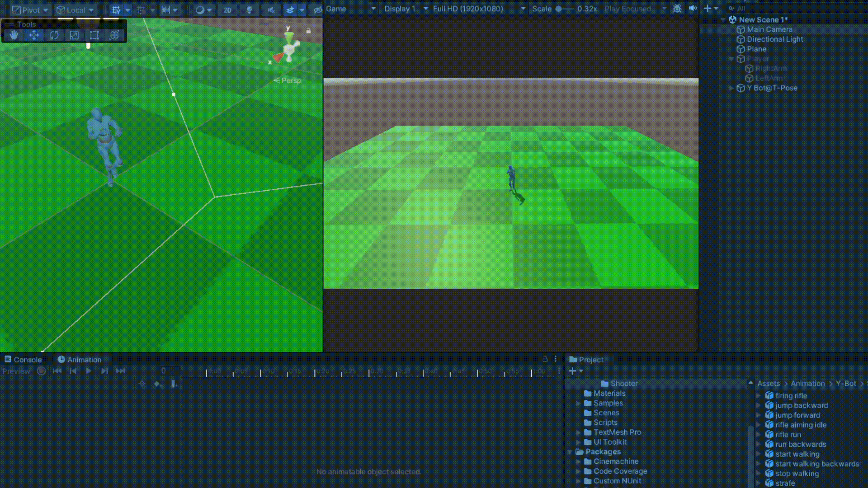Toggle 2D scene view mode
This screenshot has height=488, width=868.
[x=227, y=9]
